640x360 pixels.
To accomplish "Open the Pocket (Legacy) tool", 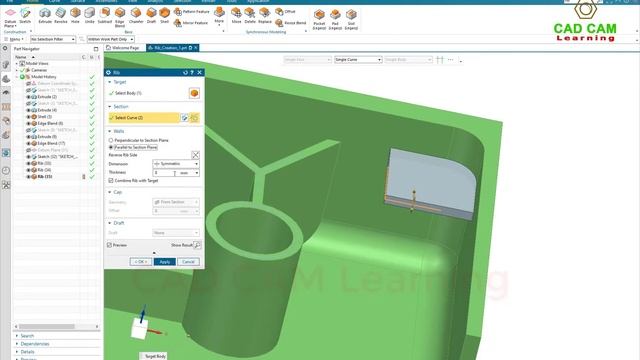I will tap(319, 19).
